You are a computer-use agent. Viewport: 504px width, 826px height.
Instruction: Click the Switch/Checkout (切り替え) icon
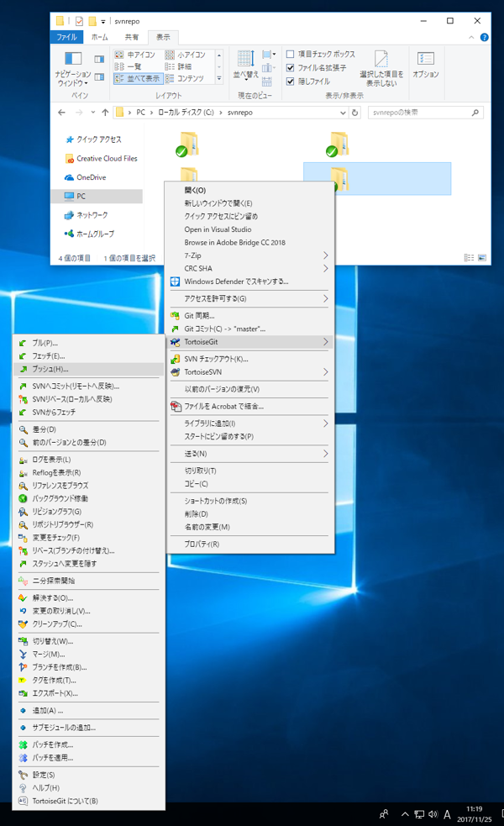pyautogui.click(x=23, y=641)
